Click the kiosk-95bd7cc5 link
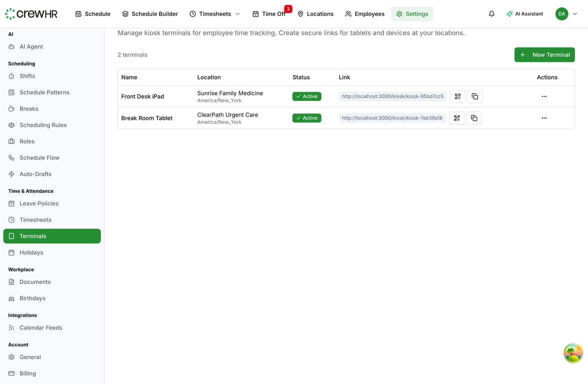This screenshot has width=588, height=384. point(392,96)
